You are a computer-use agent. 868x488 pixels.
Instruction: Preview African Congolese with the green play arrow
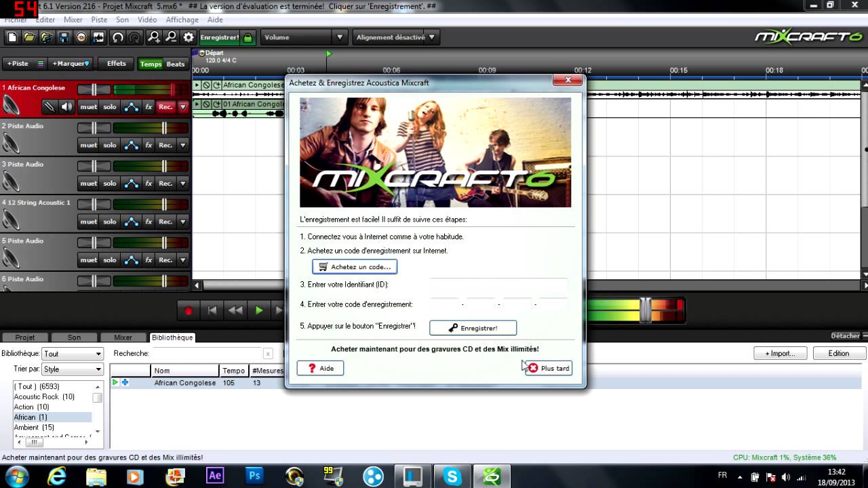[115, 382]
